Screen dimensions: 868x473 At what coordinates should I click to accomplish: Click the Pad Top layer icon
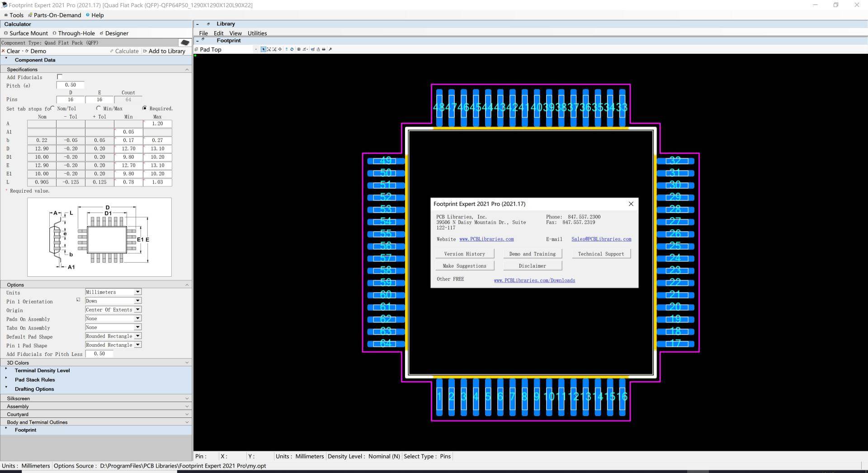coord(196,49)
